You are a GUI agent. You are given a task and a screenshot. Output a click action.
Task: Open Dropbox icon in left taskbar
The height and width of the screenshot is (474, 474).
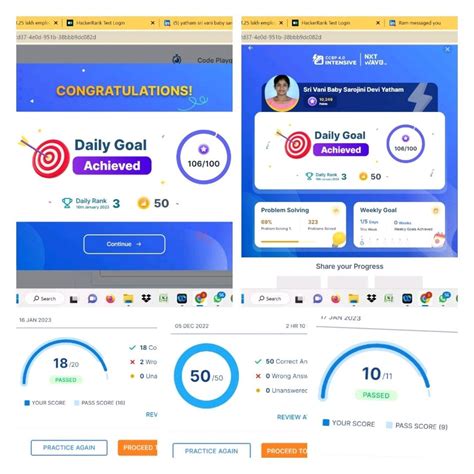tap(146, 298)
